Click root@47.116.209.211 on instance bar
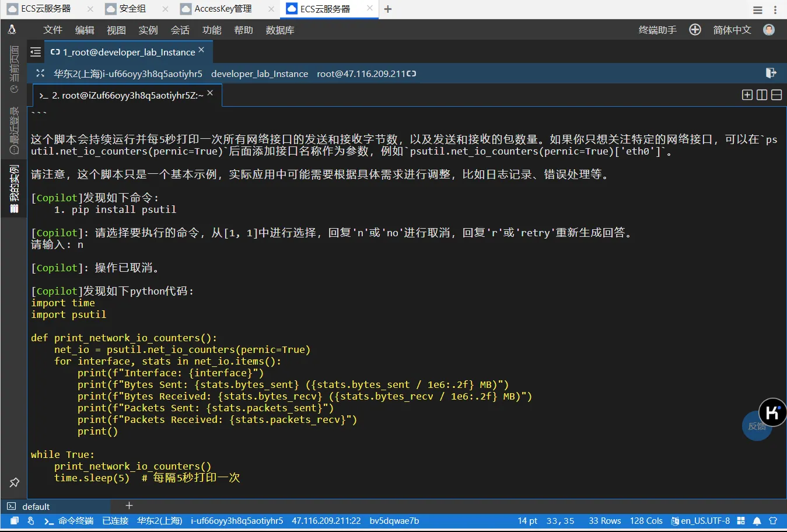 click(361, 73)
